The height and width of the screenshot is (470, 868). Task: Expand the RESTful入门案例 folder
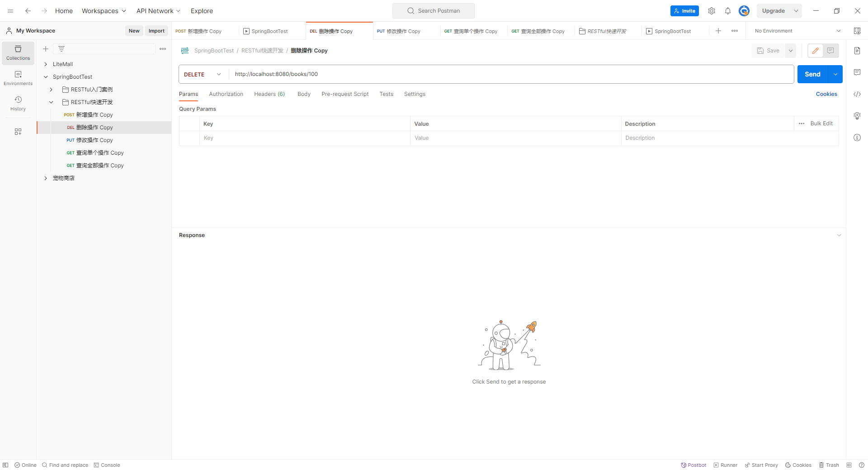[51, 90]
